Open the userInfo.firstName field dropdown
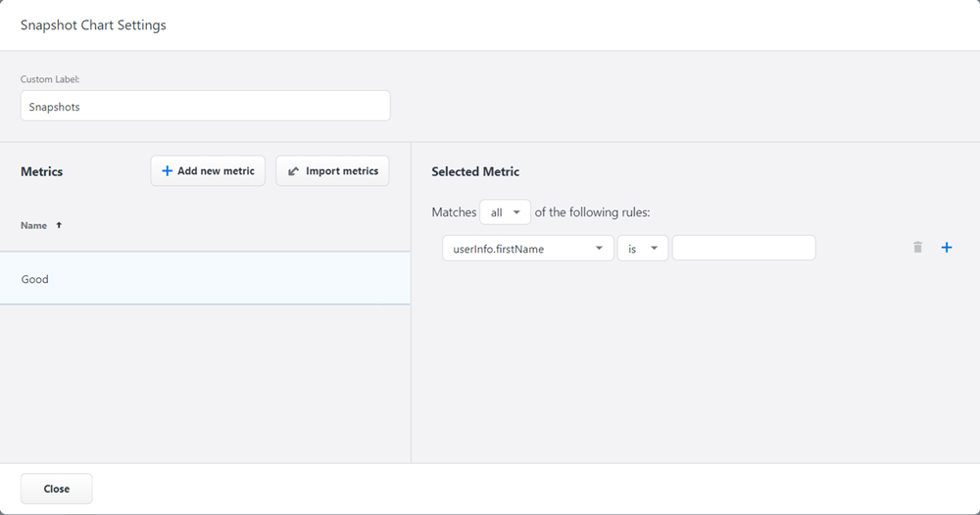The image size is (980, 515). 527,249
